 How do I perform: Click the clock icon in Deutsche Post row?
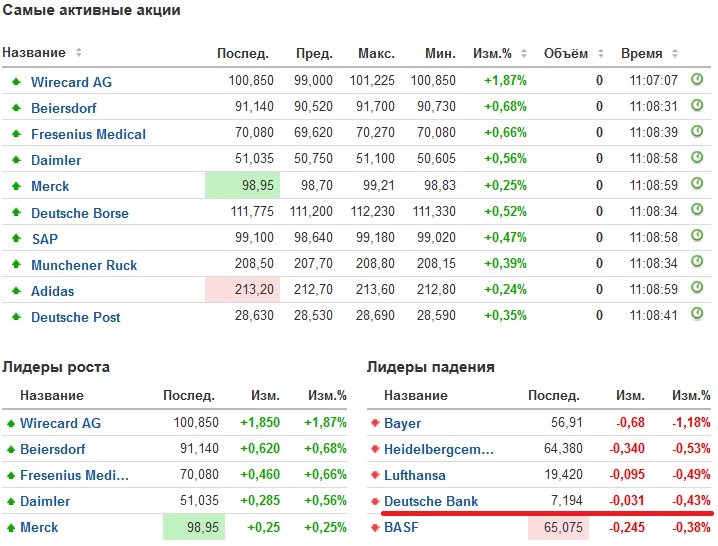[696, 314]
